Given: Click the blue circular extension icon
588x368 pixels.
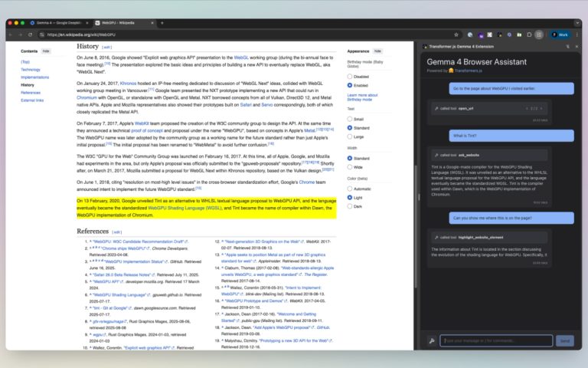Looking at the screenshot, I should [509, 34].
